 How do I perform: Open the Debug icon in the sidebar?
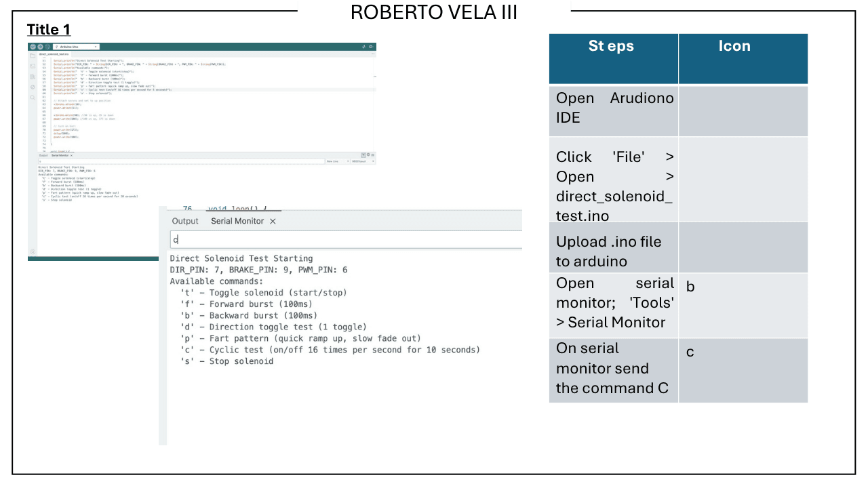[33, 87]
